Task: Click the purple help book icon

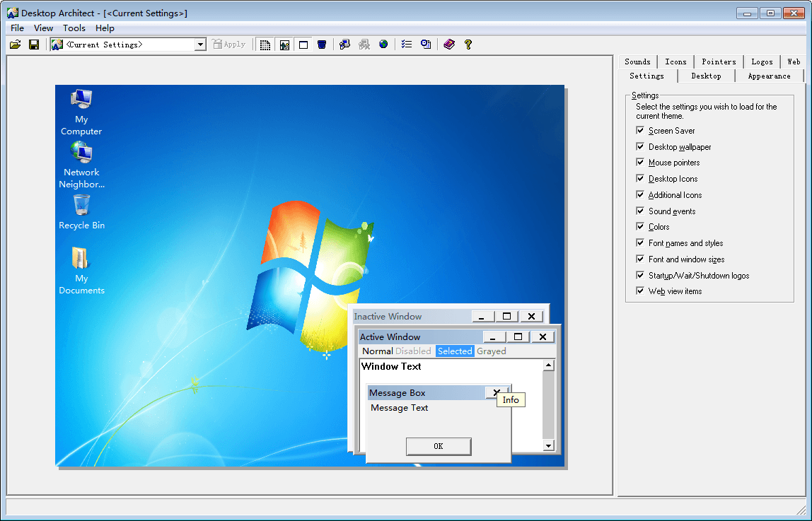Action: (x=449, y=45)
